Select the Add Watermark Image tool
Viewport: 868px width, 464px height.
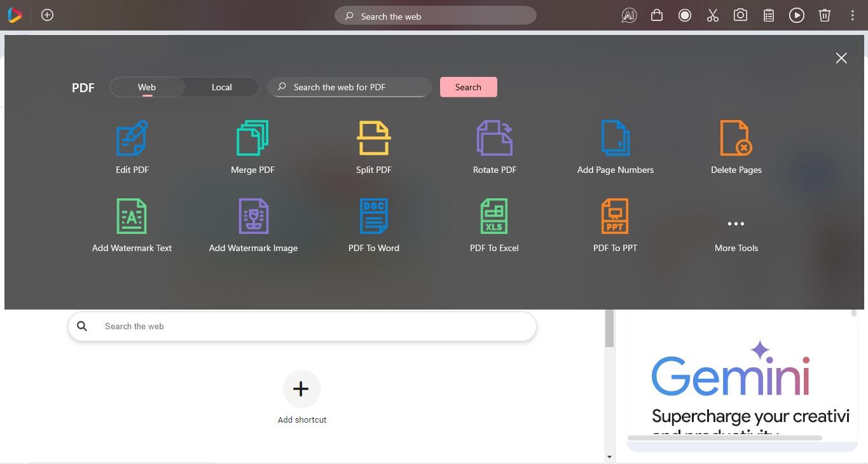253,224
